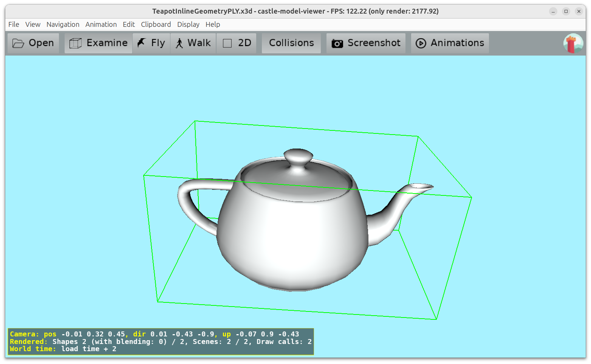Image resolution: width=591 pixels, height=364 pixels.
Task: Open the File menu
Action: click(x=14, y=24)
